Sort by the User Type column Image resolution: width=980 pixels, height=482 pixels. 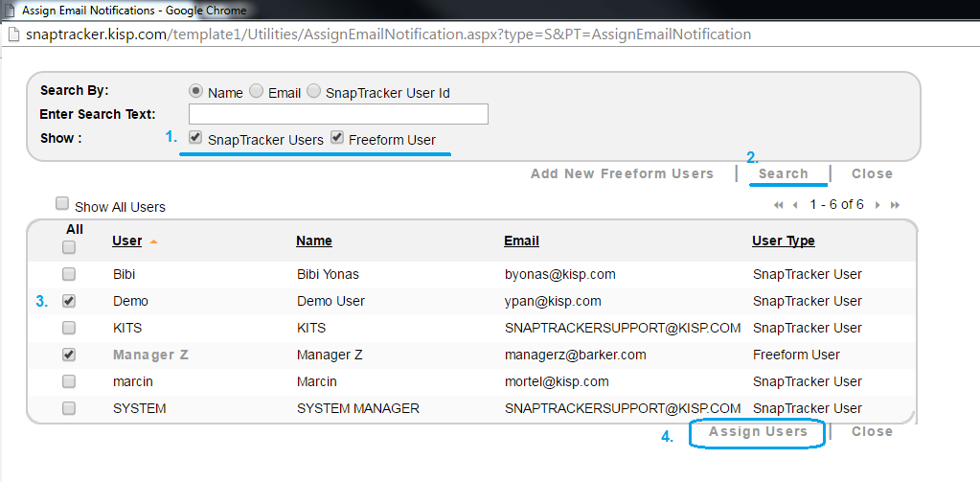[x=783, y=241]
